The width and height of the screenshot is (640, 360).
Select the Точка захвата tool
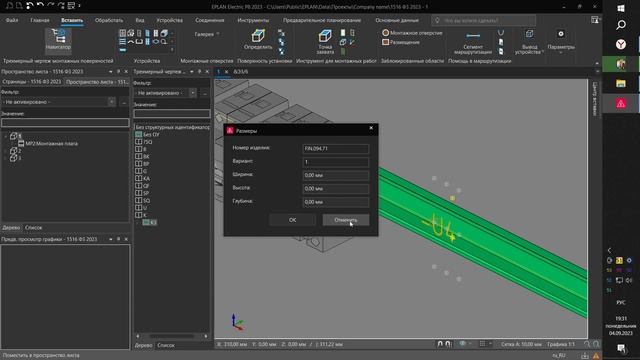[x=325, y=42]
